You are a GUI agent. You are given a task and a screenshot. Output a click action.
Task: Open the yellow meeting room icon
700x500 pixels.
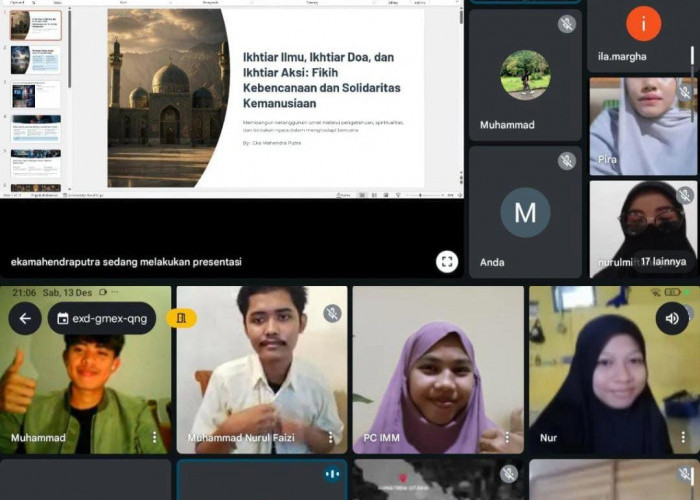[x=182, y=318]
